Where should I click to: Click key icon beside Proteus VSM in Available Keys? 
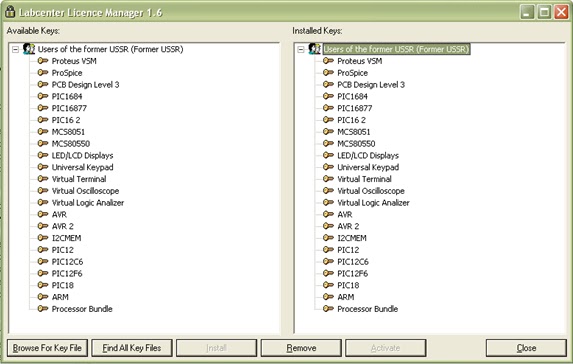point(43,61)
